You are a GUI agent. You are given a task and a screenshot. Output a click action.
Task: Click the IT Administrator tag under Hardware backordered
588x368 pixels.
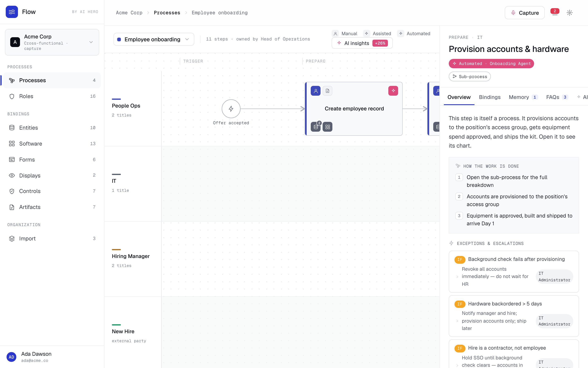[x=554, y=321]
